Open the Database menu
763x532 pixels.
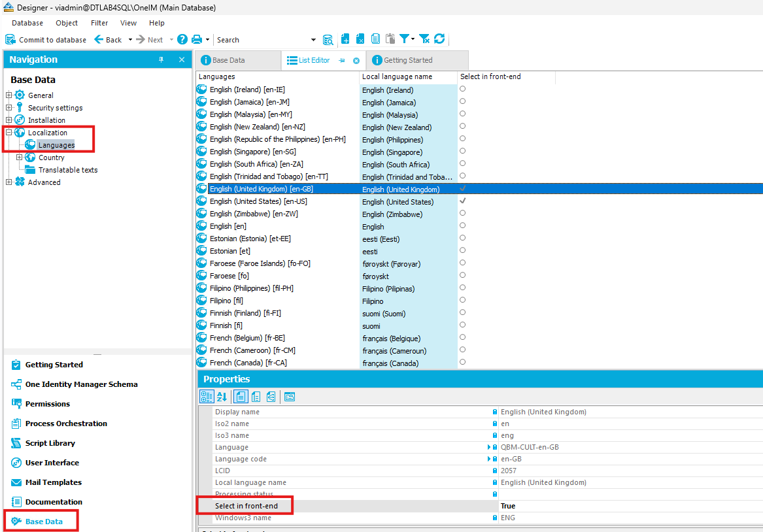(27, 23)
